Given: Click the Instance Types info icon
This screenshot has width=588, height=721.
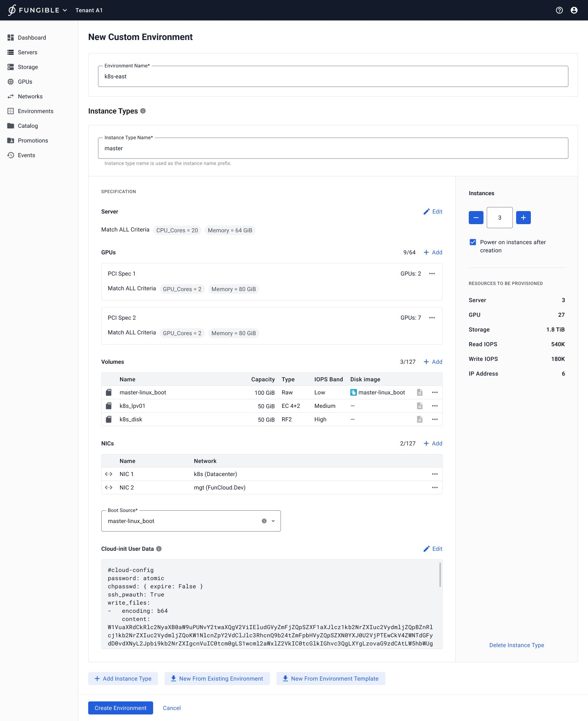Looking at the screenshot, I should [143, 111].
